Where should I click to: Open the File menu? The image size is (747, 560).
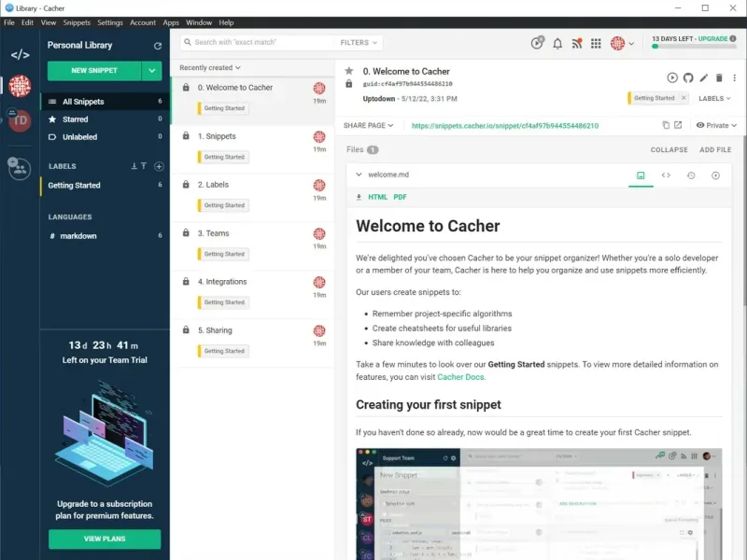pos(9,22)
